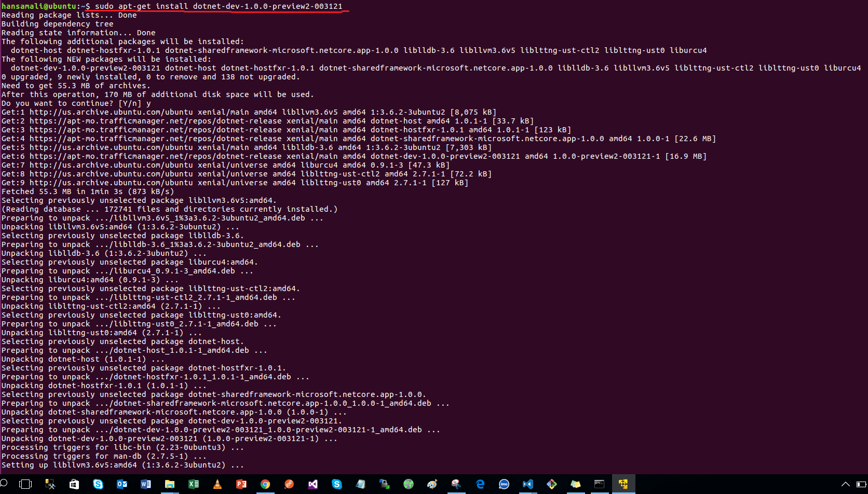Launch Microsoft Edge from the taskbar

[480, 484]
